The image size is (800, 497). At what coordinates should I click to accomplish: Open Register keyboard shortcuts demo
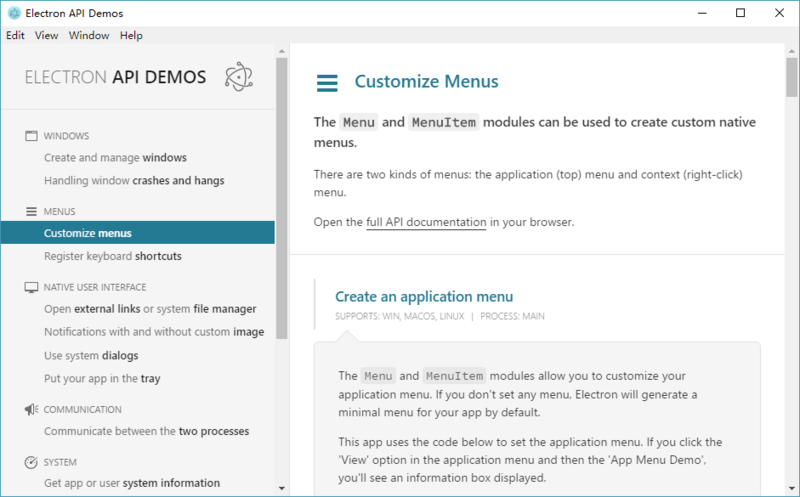click(x=113, y=256)
